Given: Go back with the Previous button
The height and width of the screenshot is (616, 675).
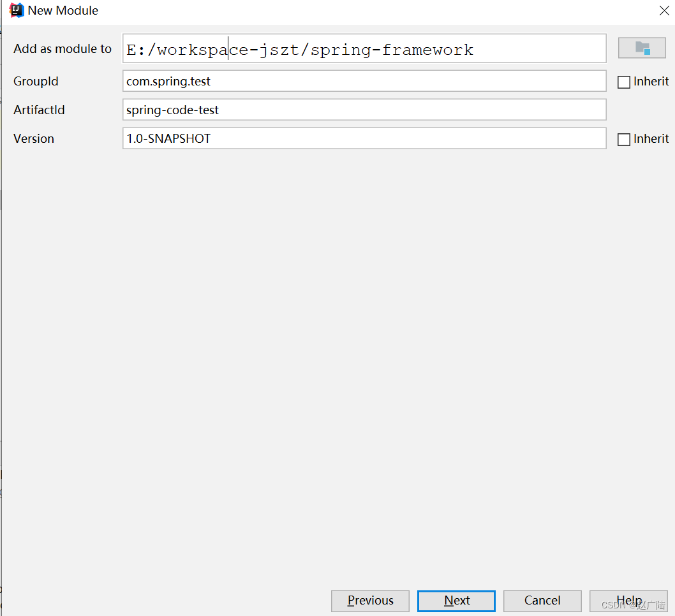Looking at the screenshot, I should [370, 601].
